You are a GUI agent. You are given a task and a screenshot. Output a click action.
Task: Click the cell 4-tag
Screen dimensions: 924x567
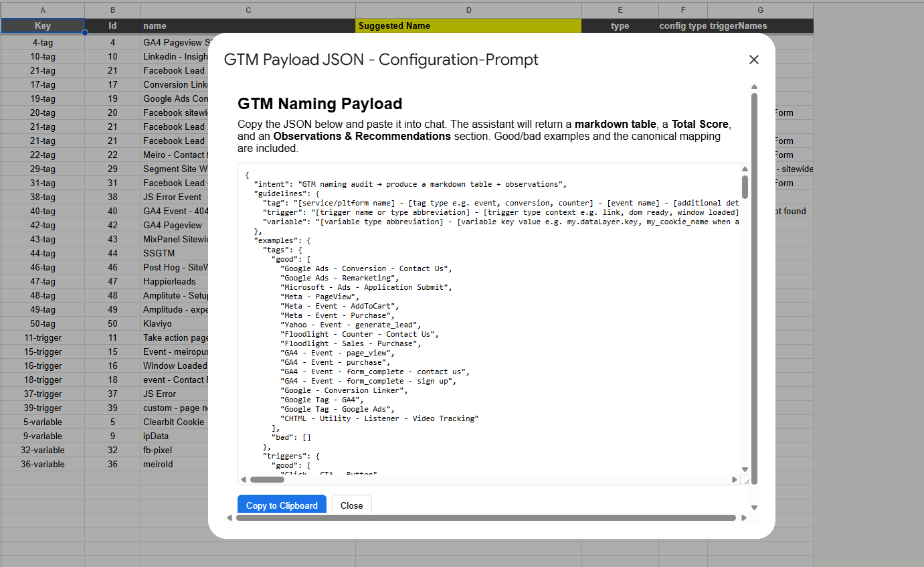43,42
